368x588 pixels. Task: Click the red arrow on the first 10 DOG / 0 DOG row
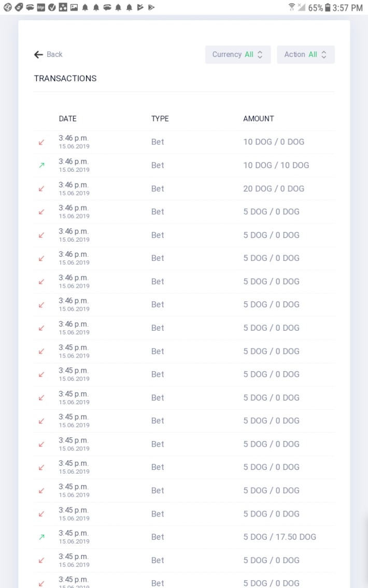click(41, 142)
